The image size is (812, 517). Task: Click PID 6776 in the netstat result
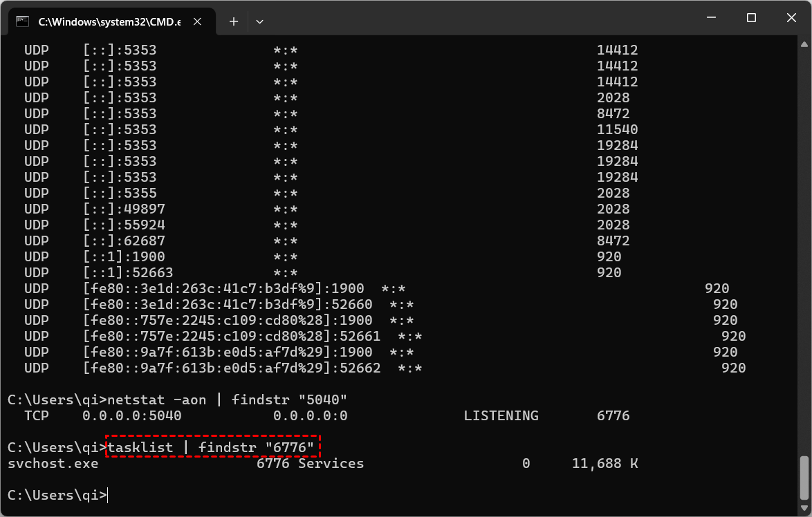coord(613,416)
